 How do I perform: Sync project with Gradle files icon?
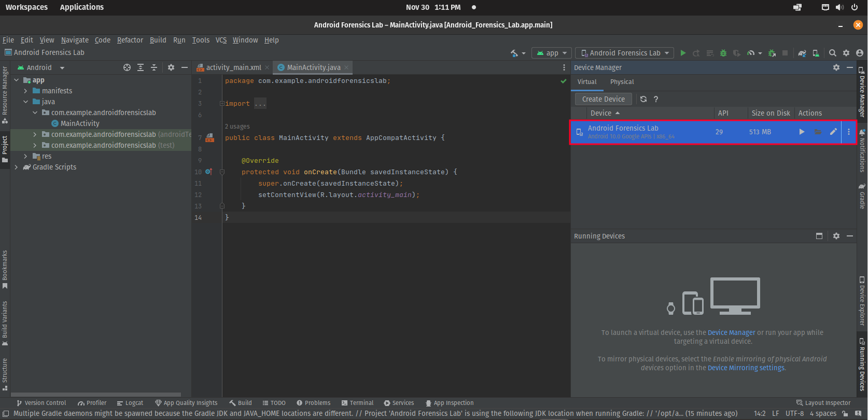coord(802,53)
